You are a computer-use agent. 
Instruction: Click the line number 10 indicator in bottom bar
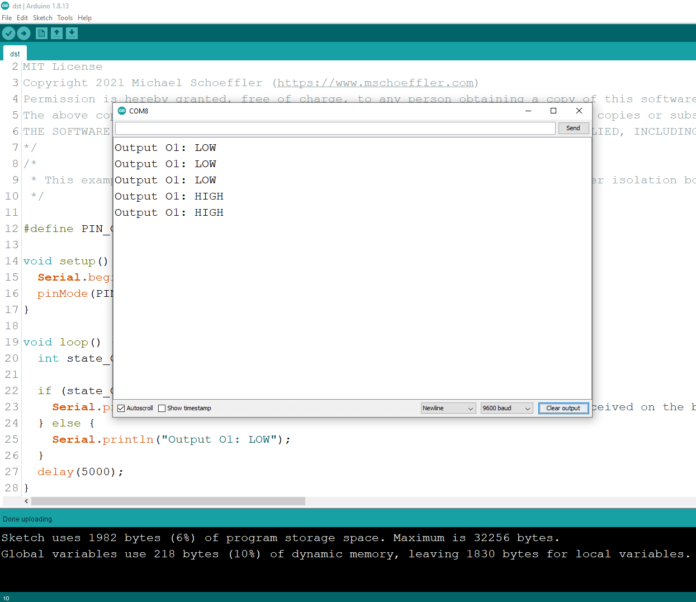click(6, 598)
